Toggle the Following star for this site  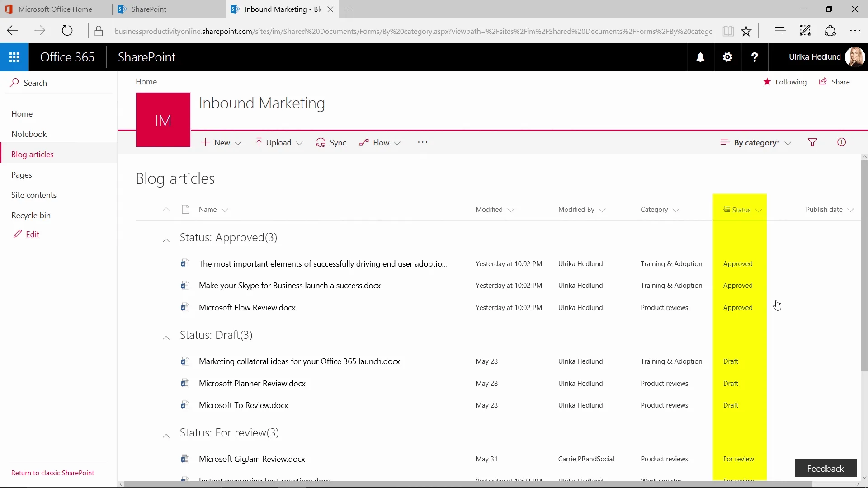[785, 82]
